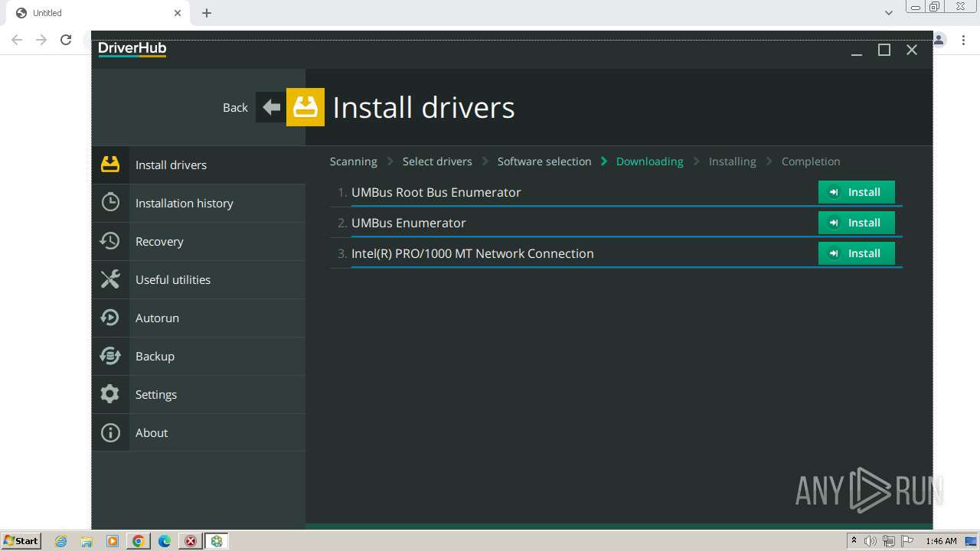Click the Backup sidebar icon

click(x=110, y=356)
